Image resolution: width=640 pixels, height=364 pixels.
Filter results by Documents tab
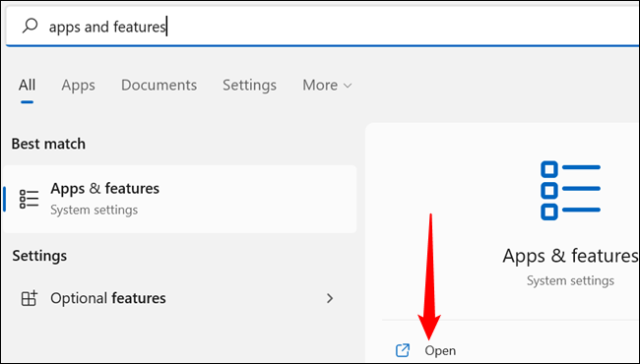coord(159,85)
